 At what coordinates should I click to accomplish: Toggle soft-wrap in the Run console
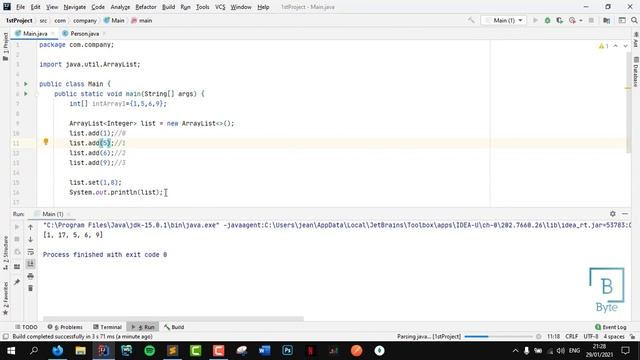30,251
